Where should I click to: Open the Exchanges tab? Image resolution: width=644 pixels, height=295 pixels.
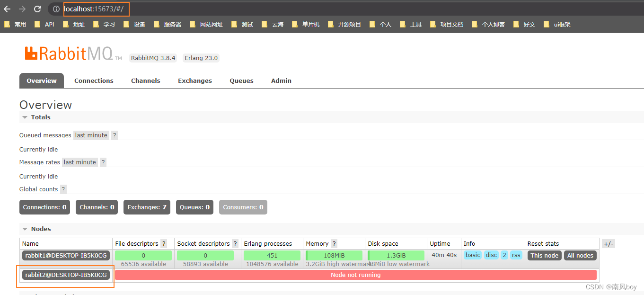(x=195, y=80)
